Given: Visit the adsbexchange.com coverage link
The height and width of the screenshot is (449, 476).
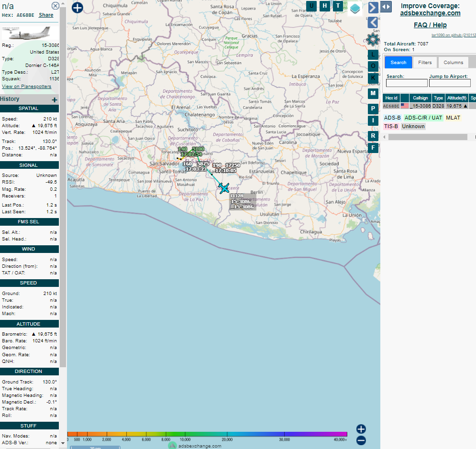Looking at the screenshot, I should 430,13.
